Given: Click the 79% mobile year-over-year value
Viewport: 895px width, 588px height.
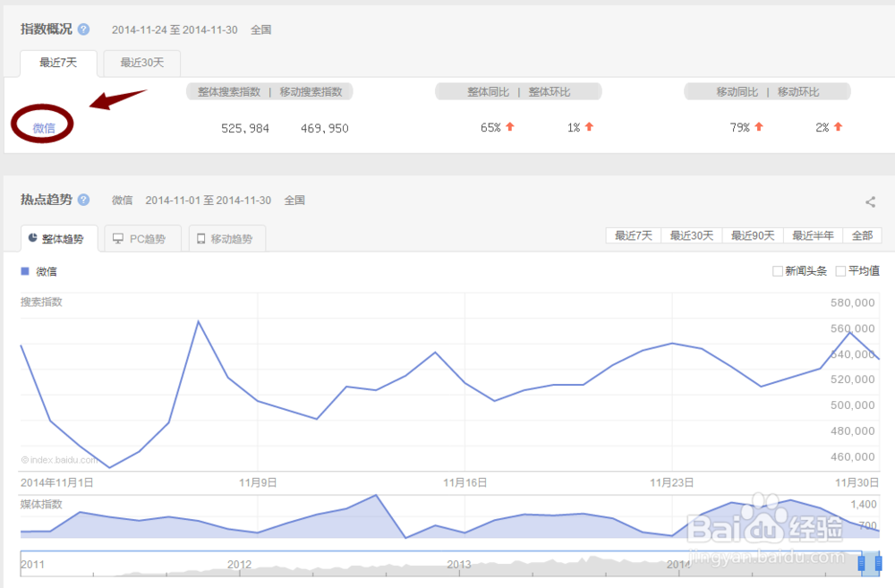Looking at the screenshot, I should (740, 127).
